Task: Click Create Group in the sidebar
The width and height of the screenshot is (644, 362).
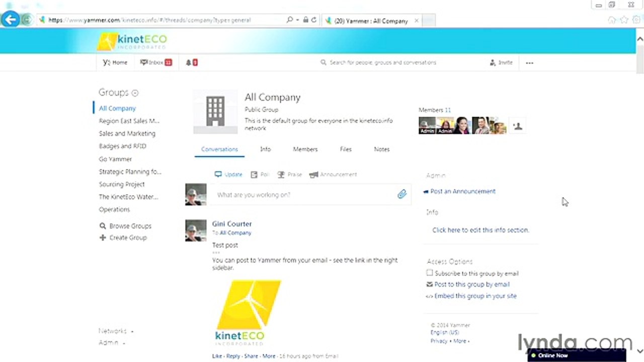Action: [123, 237]
